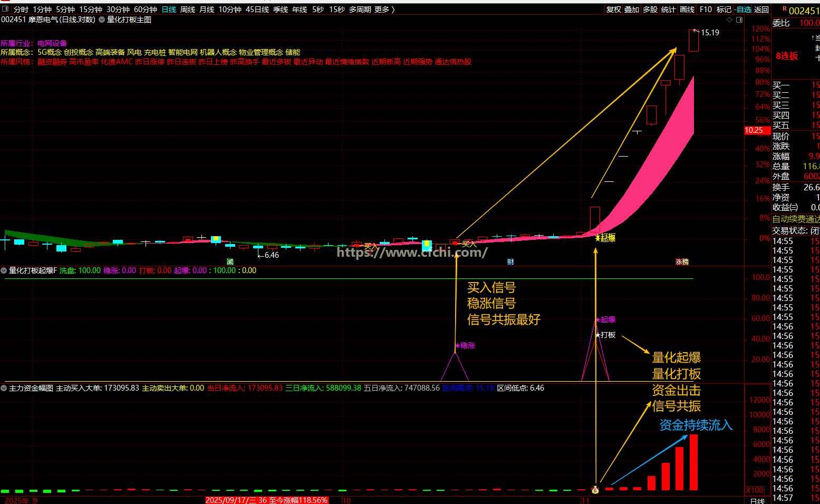Click the 交易状态 row in the side panel
This screenshot has width=820, height=504.
point(796,230)
